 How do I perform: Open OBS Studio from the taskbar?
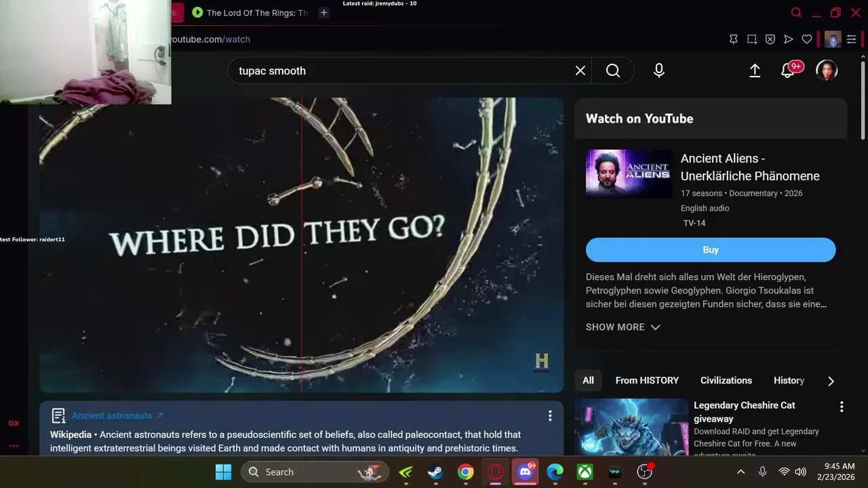coord(645,472)
